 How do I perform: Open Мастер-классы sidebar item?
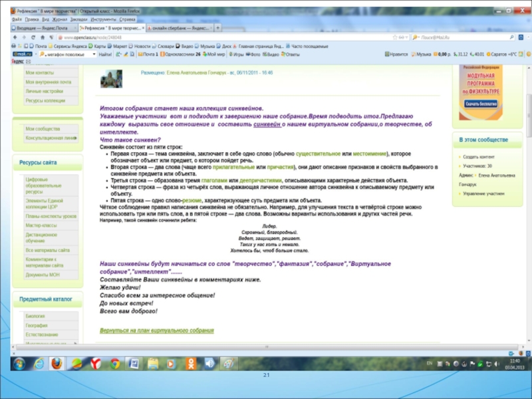click(x=41, y=225)
